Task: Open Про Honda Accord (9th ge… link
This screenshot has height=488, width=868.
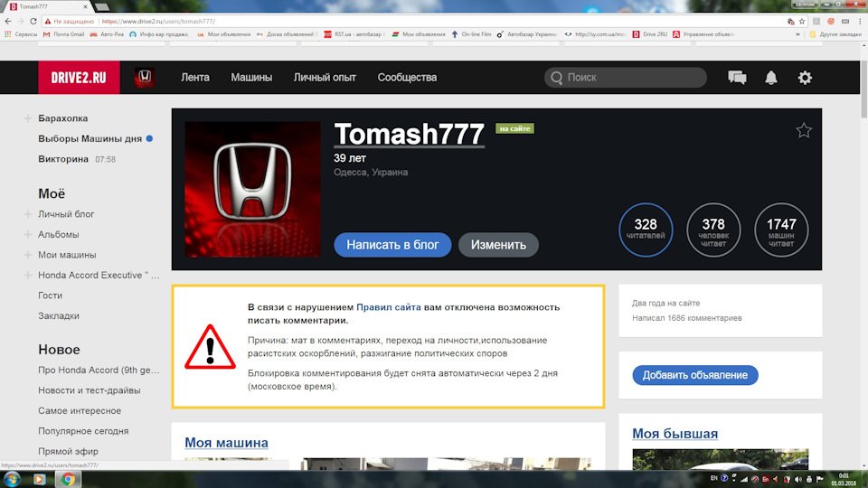Action: pyautogui.click(x=99, y=371)
